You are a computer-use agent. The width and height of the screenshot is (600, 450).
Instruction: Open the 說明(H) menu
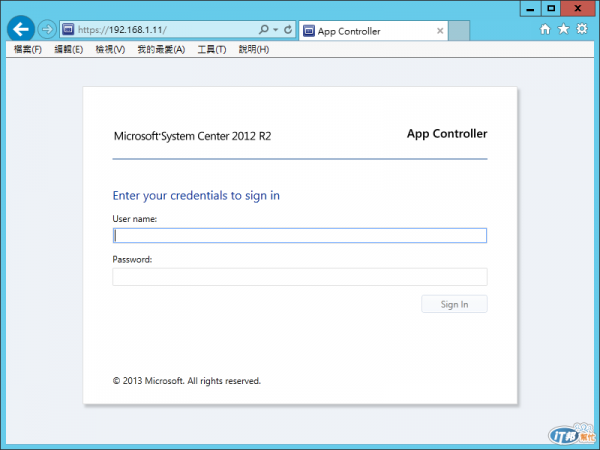click(254, 49)
